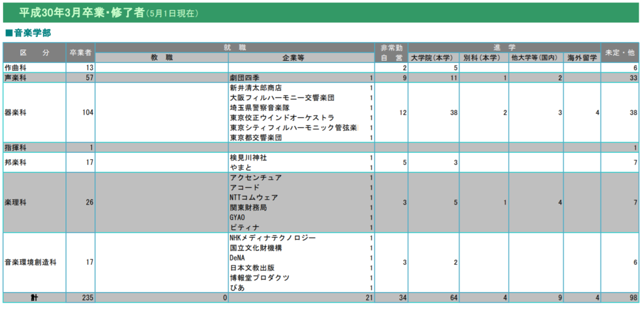The height and width of the screenshot is (309, 644).
Task: Click the 進学 group header
Action: click(504, 48)
